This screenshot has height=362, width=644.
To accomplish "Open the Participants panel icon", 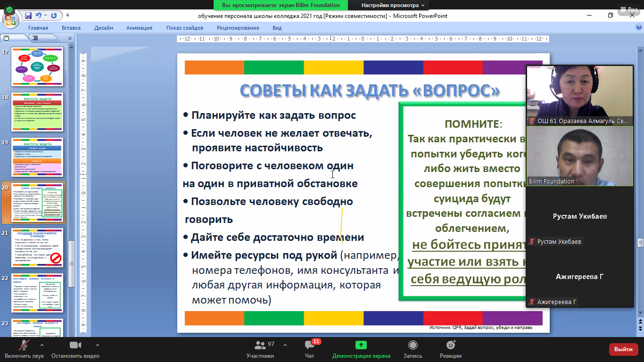I will point(260,346).
